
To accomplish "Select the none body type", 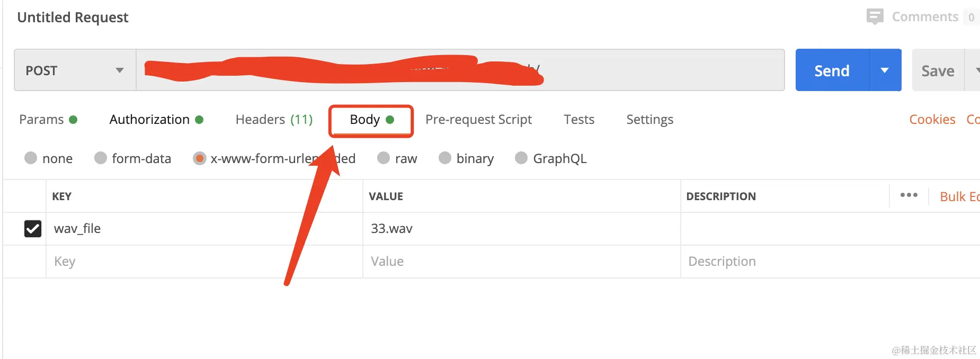I will pos(31,158).
